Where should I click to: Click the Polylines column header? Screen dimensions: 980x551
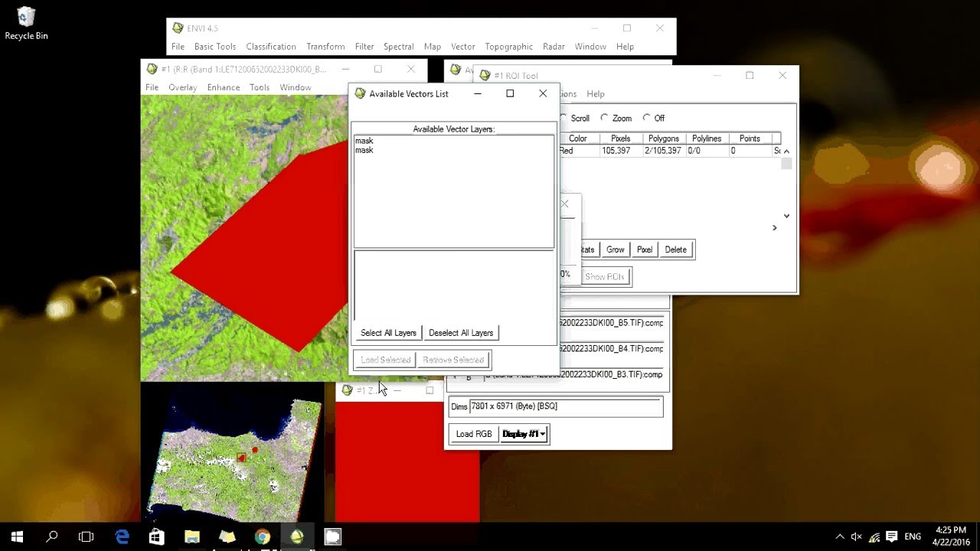(x=707, y=139)
